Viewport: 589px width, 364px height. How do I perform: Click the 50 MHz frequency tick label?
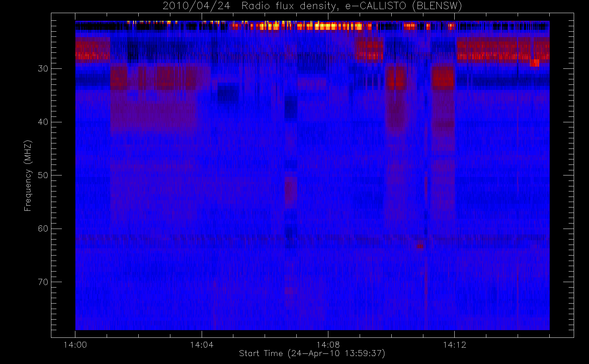tap(43, 175)
